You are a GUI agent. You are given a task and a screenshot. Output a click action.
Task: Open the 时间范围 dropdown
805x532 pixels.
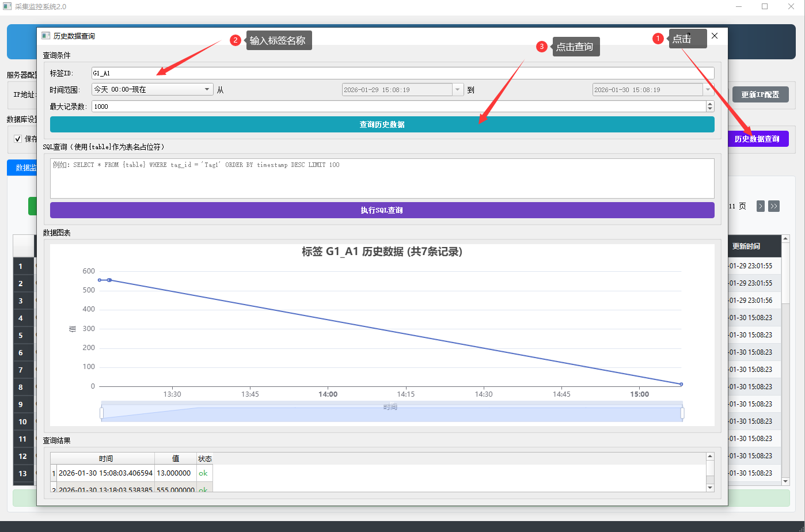[153, 89]
